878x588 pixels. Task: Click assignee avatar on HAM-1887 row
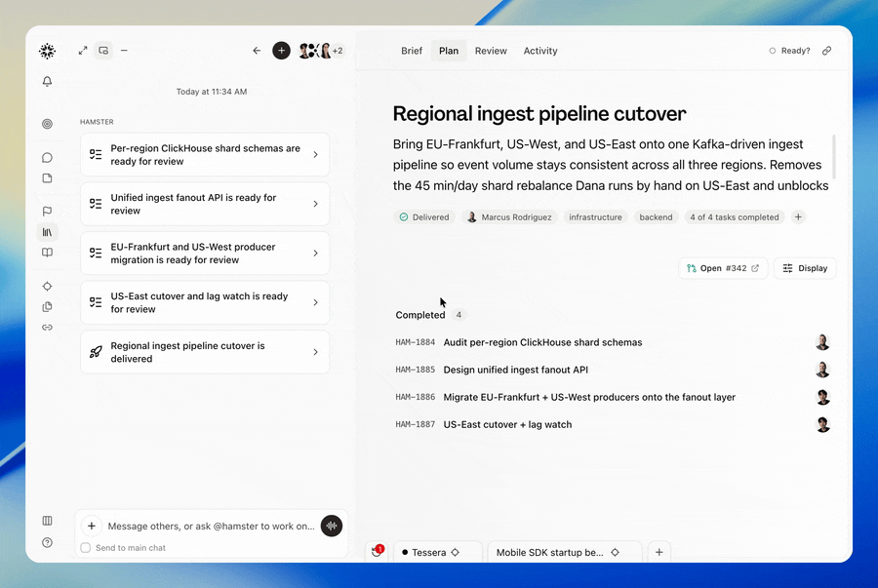click(x=822, y=424)
